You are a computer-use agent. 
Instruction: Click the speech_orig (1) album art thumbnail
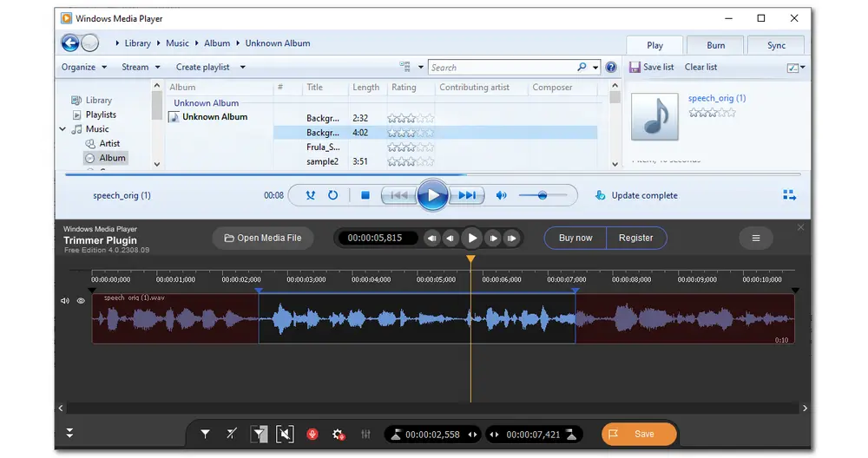pos(654,117)
